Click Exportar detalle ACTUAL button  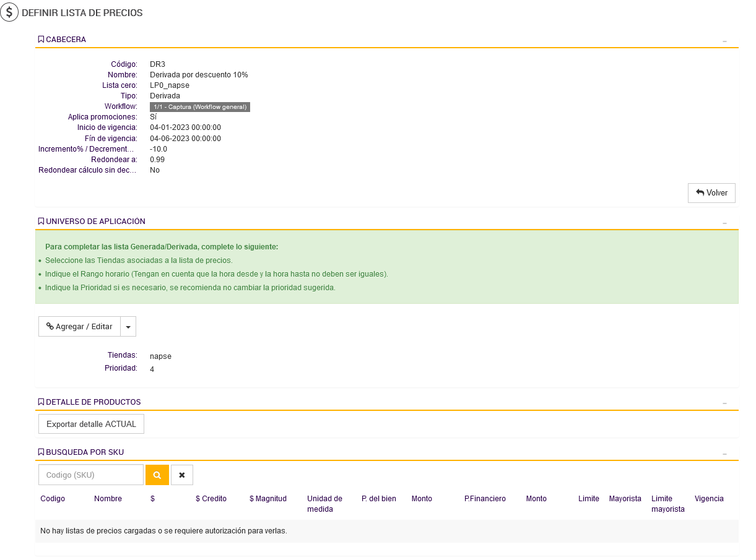click(x=91, y=424)
